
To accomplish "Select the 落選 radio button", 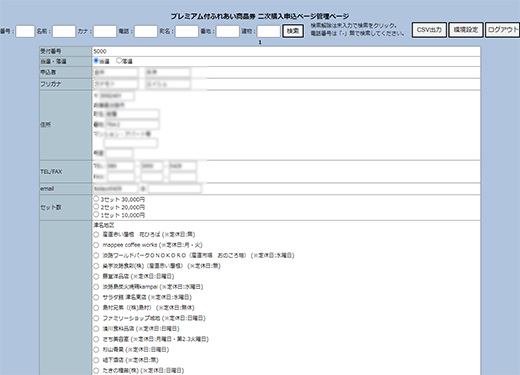I will tap(119, 61).
